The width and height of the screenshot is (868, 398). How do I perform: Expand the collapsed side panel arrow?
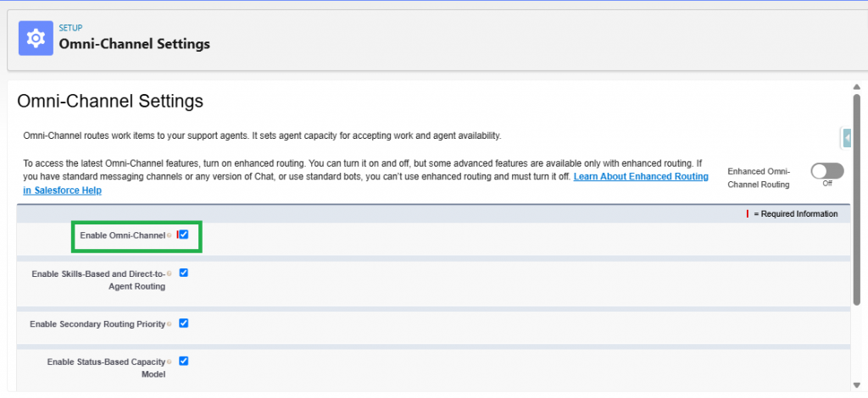click(x=847, y=138)
